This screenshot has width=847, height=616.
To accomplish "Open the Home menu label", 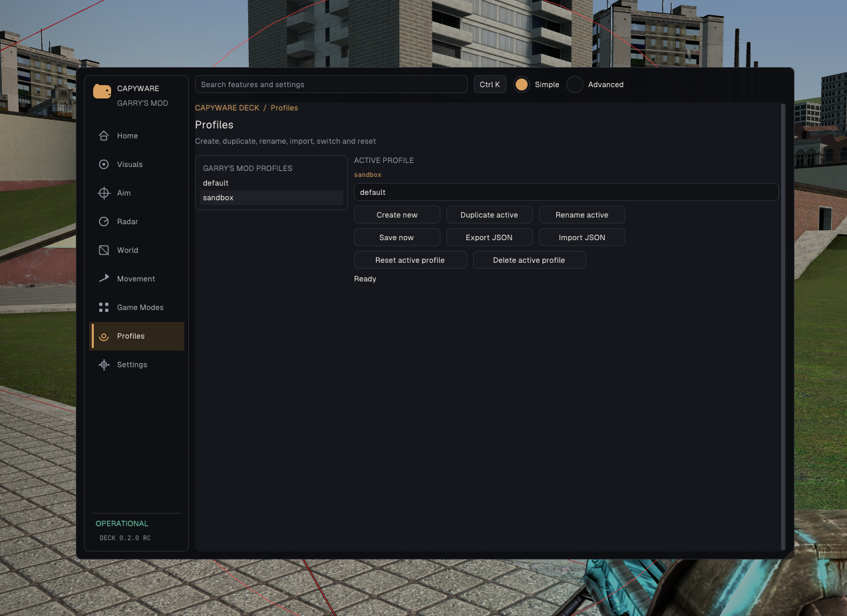I will pyautogui.click(x=127, y=136).
